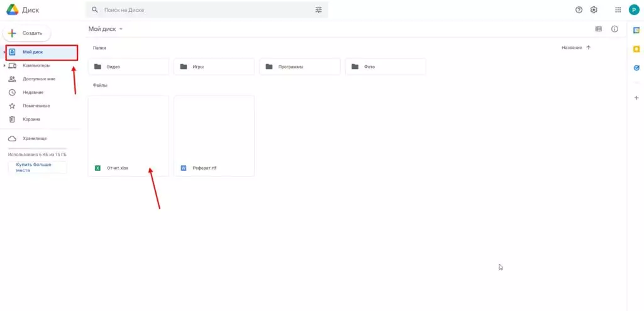Screen dimensions: 644x311
Task: Click Купить больше места button
Action: click(37, 167)
